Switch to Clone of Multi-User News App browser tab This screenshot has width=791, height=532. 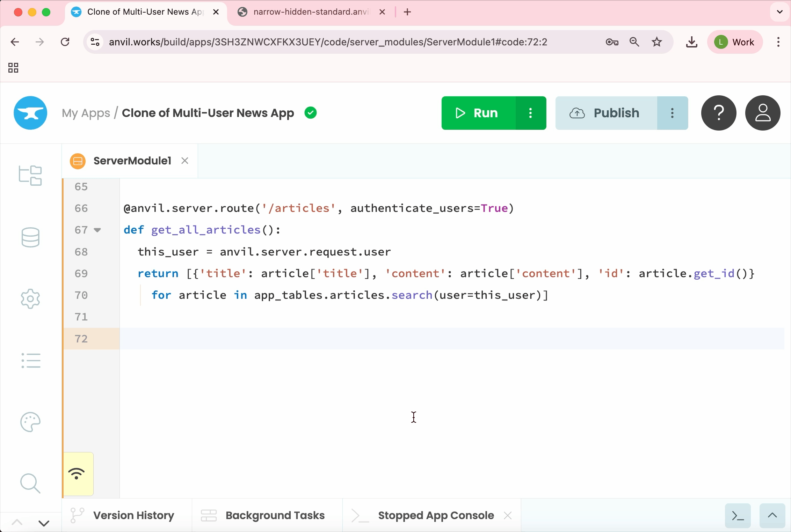(145, 12)
